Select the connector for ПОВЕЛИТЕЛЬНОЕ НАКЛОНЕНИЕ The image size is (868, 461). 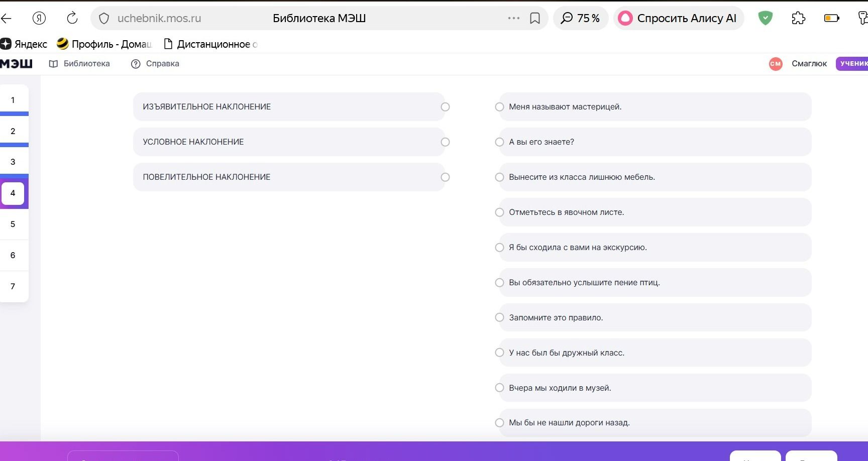pos(445,177)
